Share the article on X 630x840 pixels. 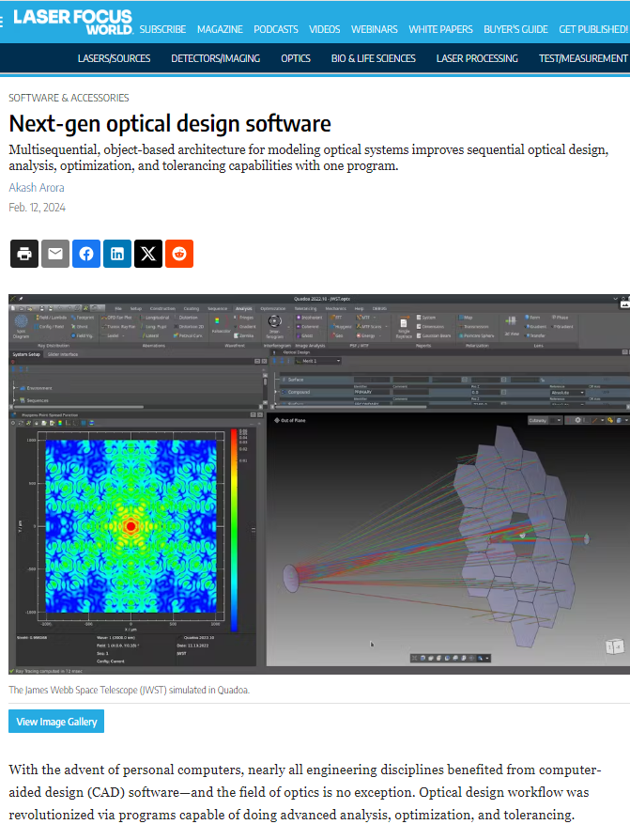click(148, 254)
